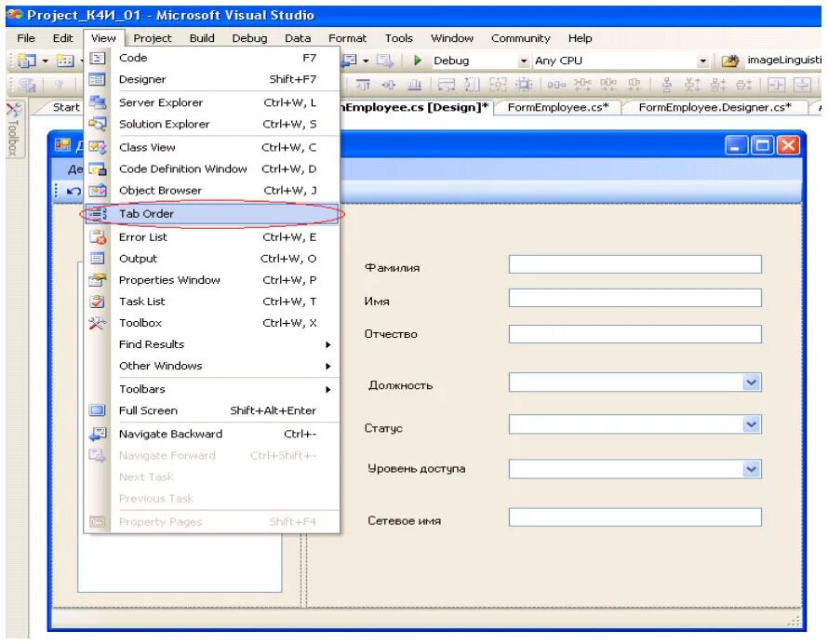
Task: Click the Code menu icon
Action: 98,58
